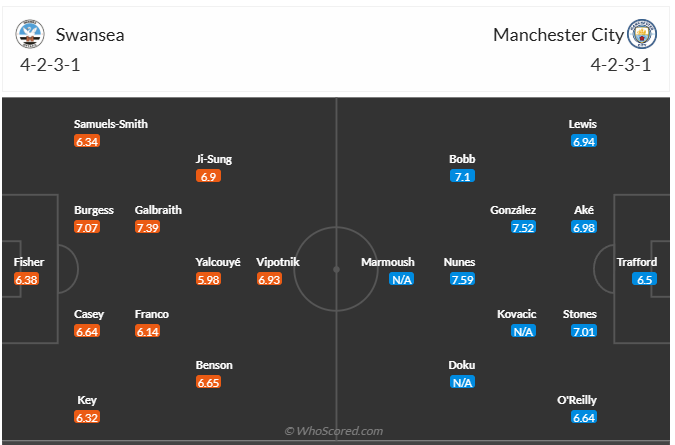The width and height of the screenshot is (675, 445).
Task: Select goalkeeper Fisher's name
Action: [29, 262]
